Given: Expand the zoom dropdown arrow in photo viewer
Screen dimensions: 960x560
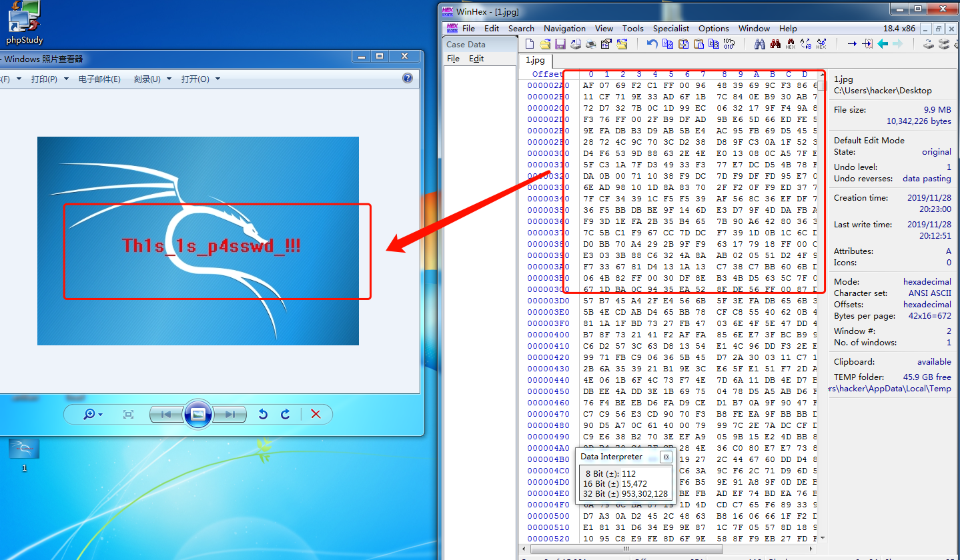Looking at the screenshot, I should coord(100,415).
